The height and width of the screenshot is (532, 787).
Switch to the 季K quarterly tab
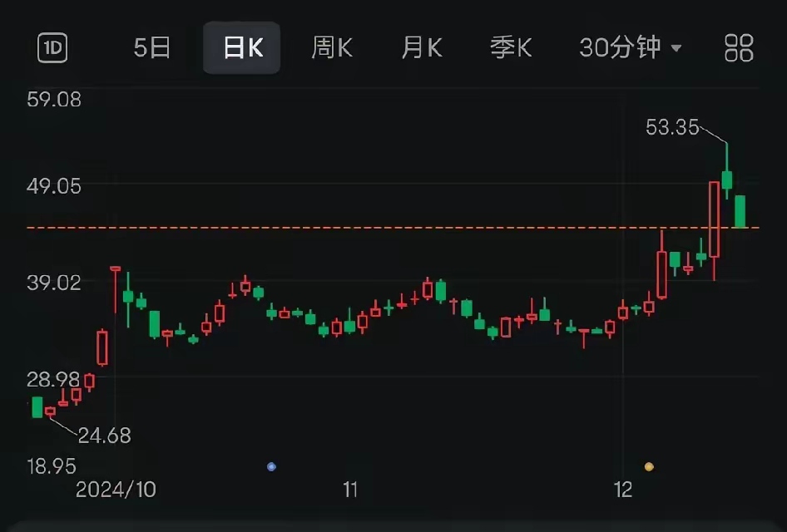[x=511, y=47]
